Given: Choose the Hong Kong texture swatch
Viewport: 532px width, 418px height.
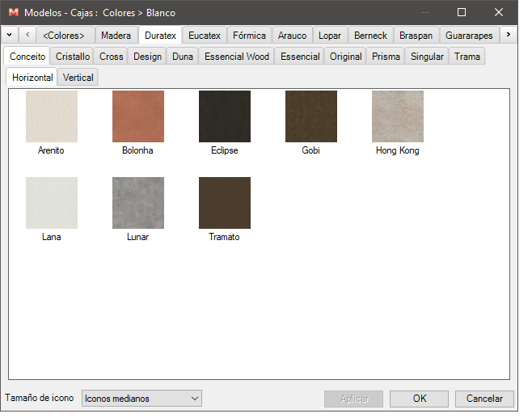Looking at the screenshot, I should coord(398,116).
